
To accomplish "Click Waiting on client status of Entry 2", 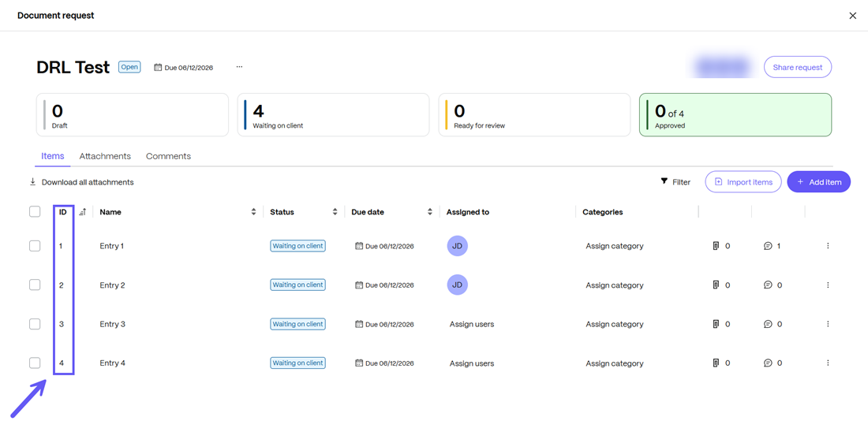I will (x=297, y=285).
